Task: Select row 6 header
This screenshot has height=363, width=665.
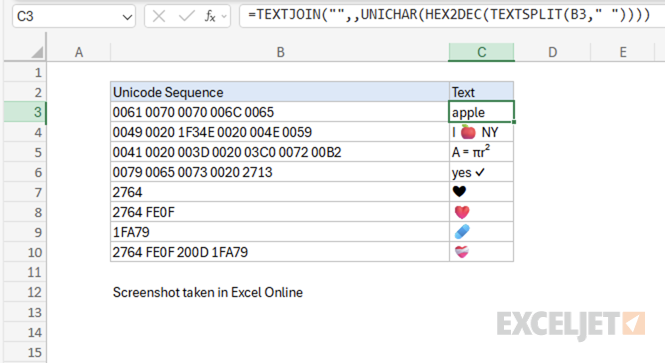Action: point(25,172)
